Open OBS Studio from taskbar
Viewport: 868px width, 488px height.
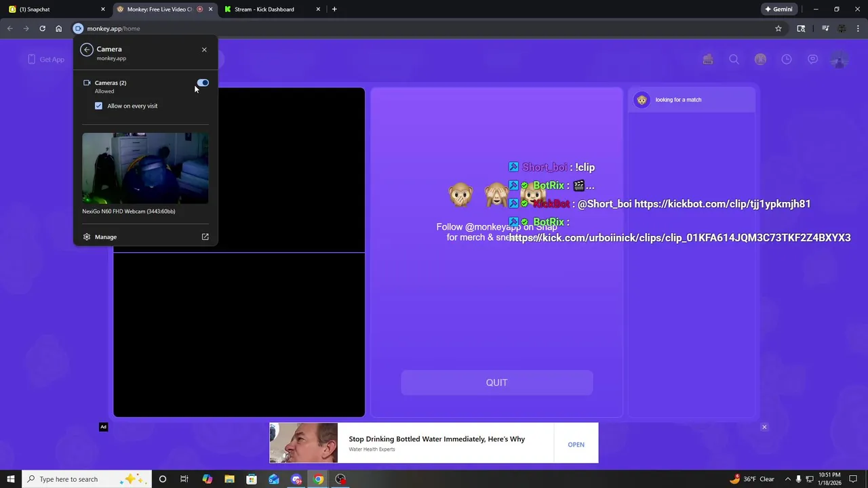(340, 479)
